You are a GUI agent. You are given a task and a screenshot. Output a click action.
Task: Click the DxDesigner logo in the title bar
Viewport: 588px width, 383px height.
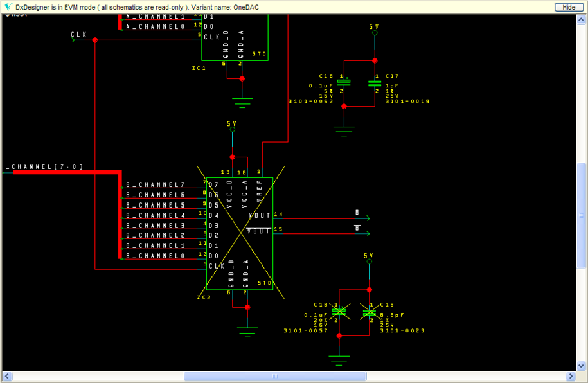tap(7, 7)
